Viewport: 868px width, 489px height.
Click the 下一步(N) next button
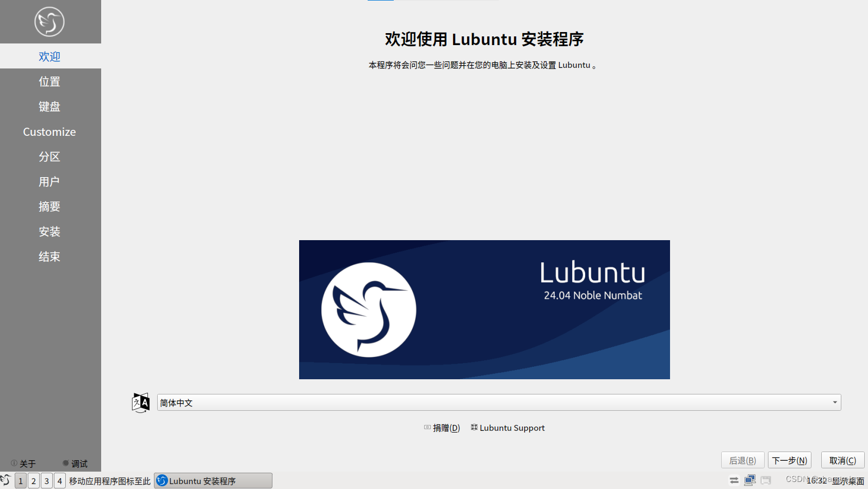tap(790, 460)
